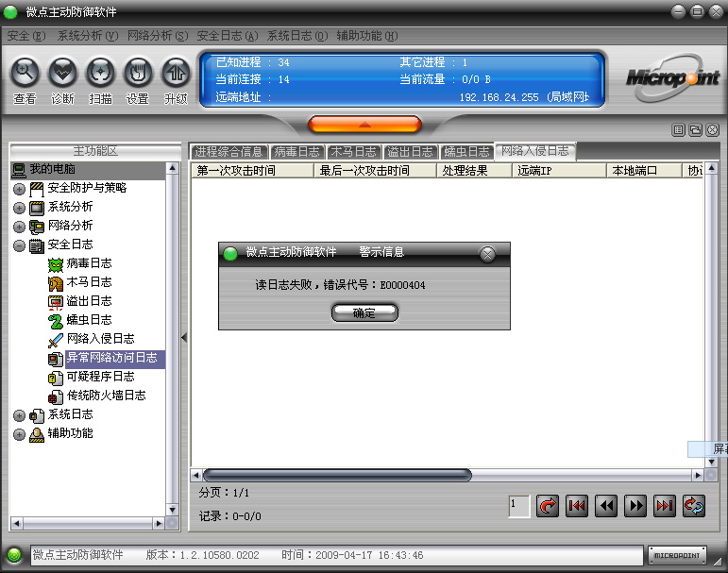Close the 警示信息 dialog
The height and width of the screenshot is (573, 728).
487,254
